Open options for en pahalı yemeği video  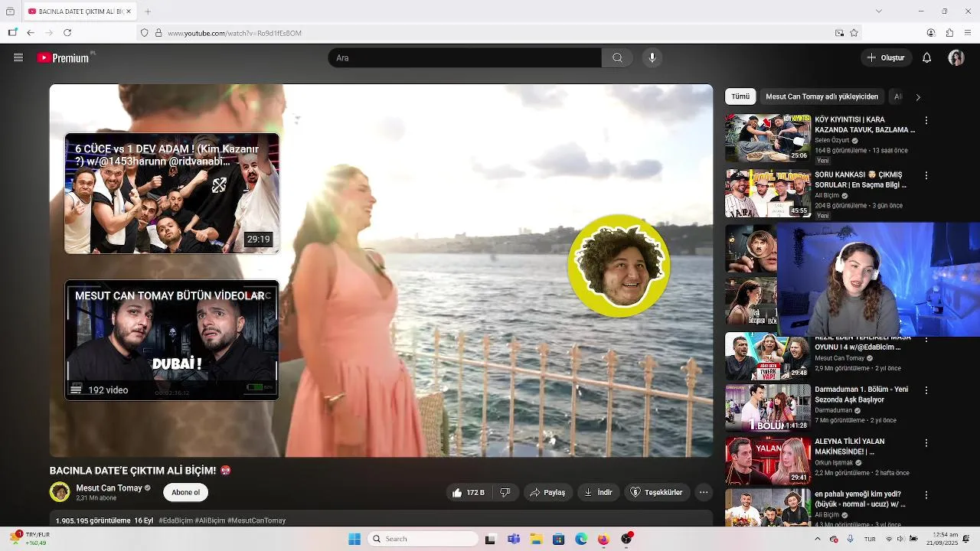pos(926,495)
